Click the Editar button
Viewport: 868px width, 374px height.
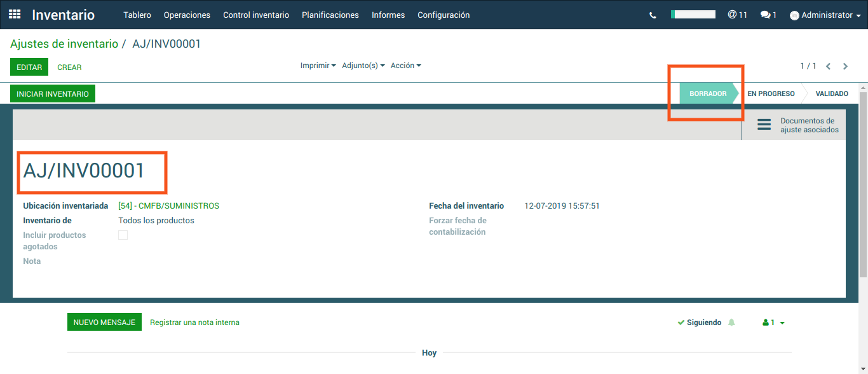click(x=29, y=67)
